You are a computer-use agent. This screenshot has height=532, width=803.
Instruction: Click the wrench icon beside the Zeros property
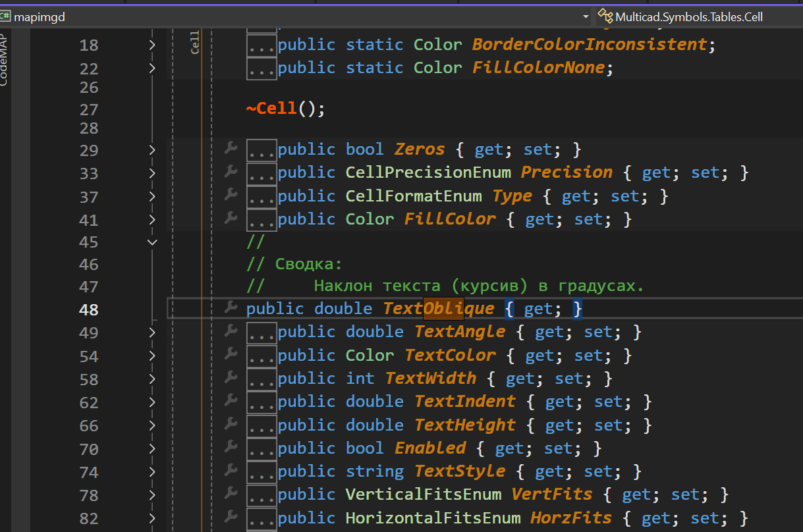[x=231, y=149]
